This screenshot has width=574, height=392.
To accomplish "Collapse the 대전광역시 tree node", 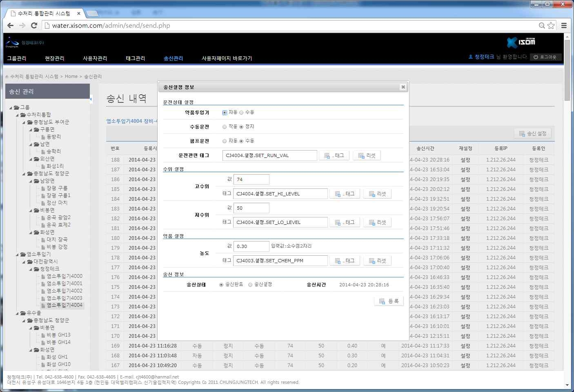I will (x=24, y=262).
